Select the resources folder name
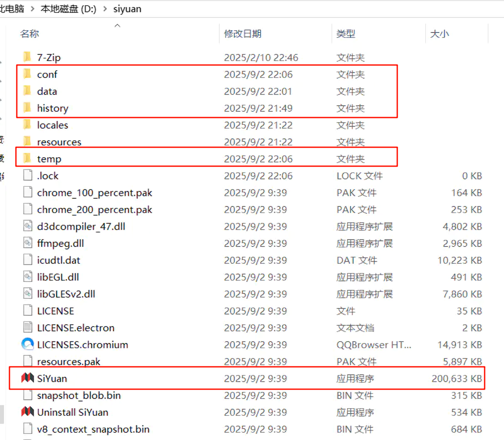Viewport: 504px width, 440px height. [59, 142]
